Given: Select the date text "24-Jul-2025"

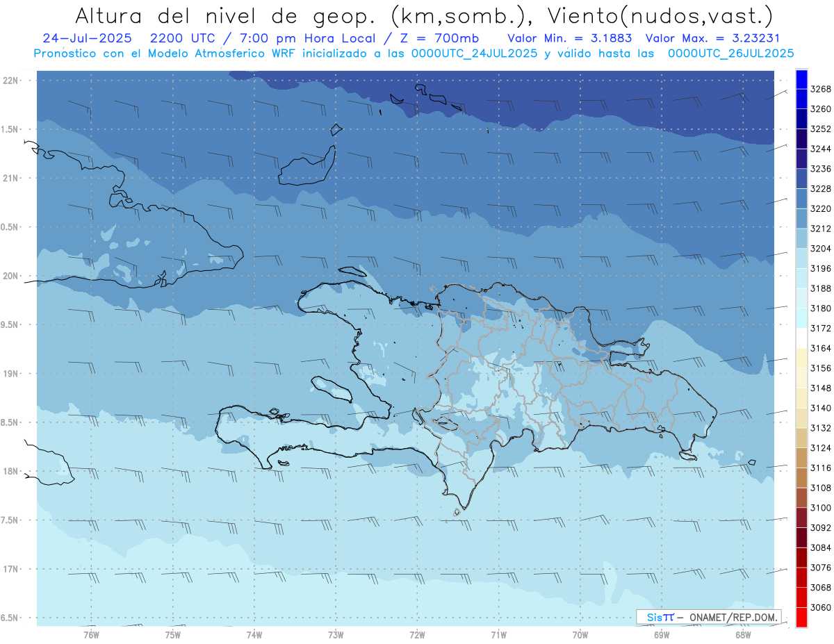Looking at the screenshot, I should pyautogui.click(x=87, y=38).
